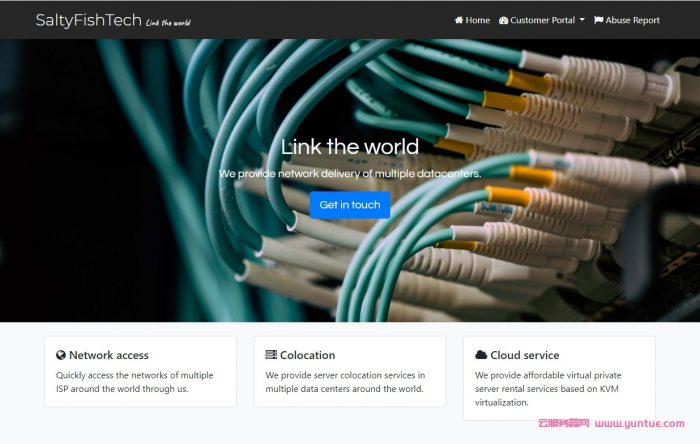Click the globe icon beside Network access
The width and height of the screenshot is (700, 444).
click(61, 355)
